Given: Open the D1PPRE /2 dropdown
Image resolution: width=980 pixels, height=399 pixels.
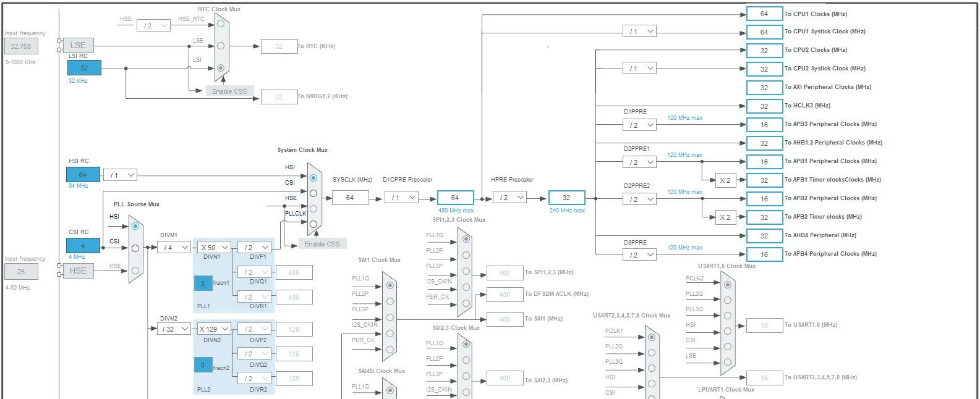Looking at the screenshot, I should [639, 125].
